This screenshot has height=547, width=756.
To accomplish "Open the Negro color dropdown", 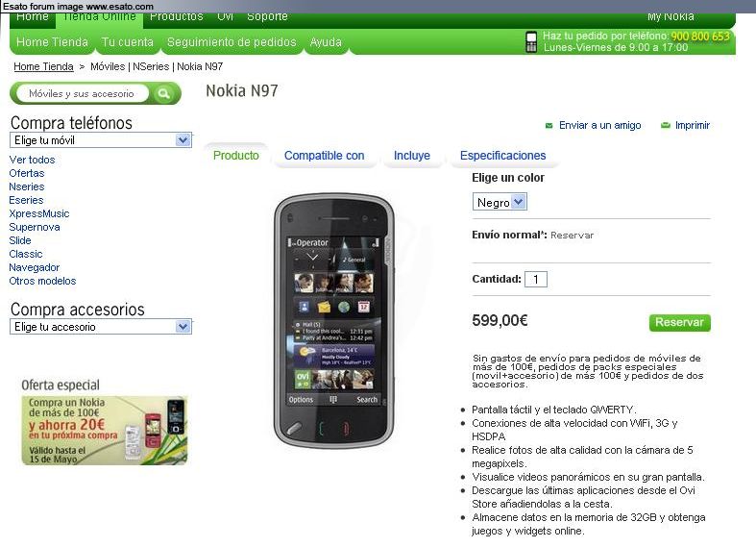I will tap(500, 202).
